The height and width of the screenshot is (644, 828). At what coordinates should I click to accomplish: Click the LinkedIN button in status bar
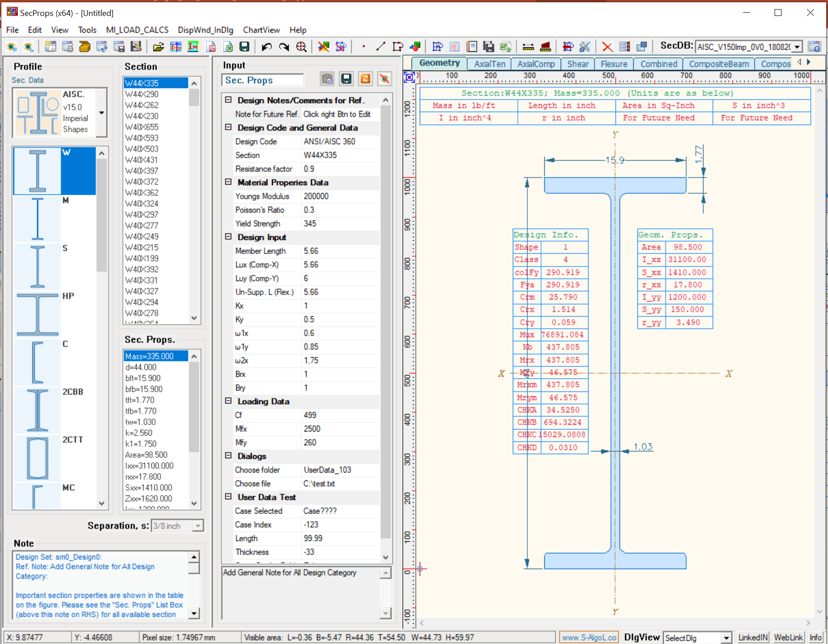(x=753, y=638)
